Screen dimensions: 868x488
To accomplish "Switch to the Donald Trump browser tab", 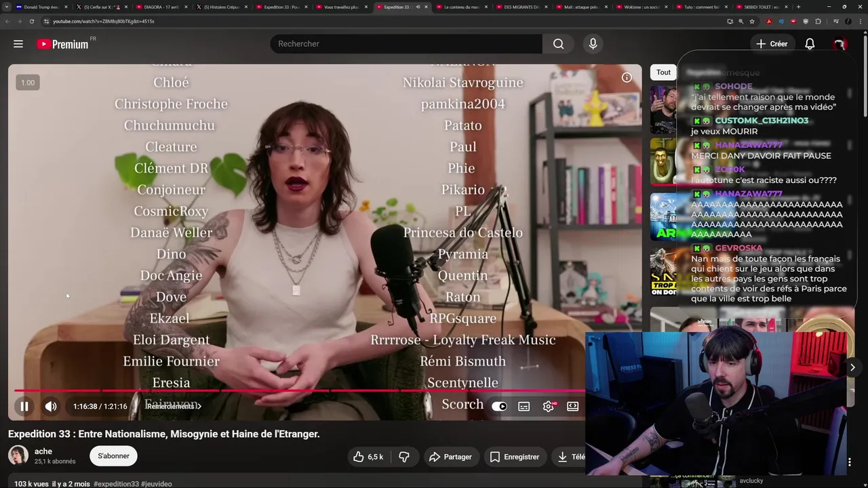I will point(41,7).
